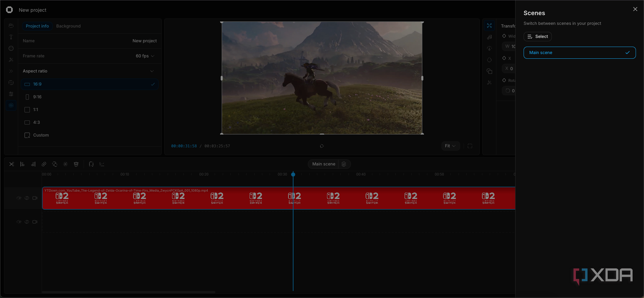The image size is (644, 298).
Task: Toggle the Width keyframe diamond
Action: coord(504,36)
